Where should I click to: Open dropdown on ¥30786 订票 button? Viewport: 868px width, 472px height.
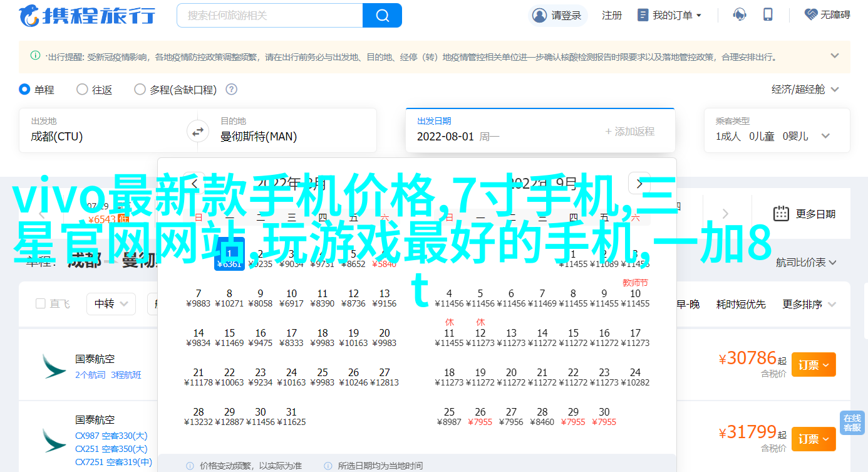tap(826, 365)
